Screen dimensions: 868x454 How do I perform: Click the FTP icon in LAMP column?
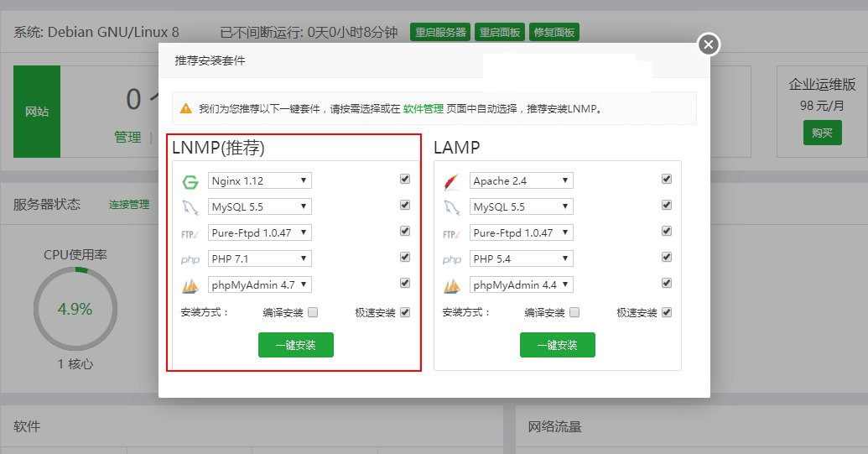[x=451, y=233]
